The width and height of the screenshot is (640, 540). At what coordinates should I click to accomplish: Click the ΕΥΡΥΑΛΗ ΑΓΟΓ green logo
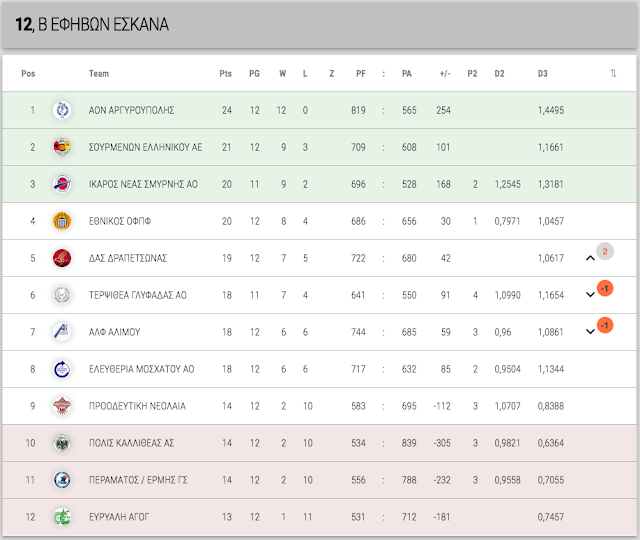click(x=62, y=517)
